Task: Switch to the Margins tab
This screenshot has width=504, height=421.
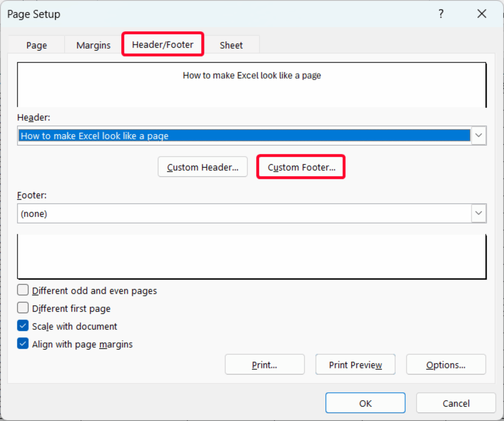Action: (x=93, y=45)
